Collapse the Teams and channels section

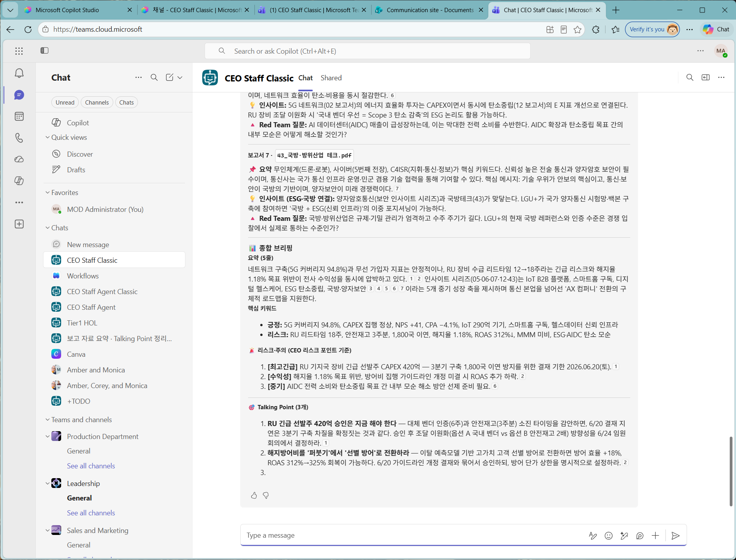pyautogui.click(x=47, y=420)
